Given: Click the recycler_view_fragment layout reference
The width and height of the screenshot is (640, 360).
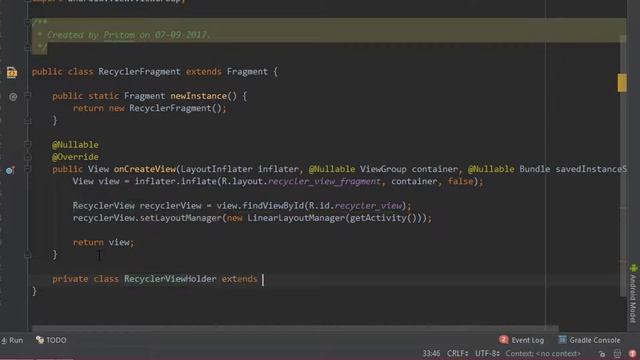Looking at the screenshot, I should click(324, 181).
